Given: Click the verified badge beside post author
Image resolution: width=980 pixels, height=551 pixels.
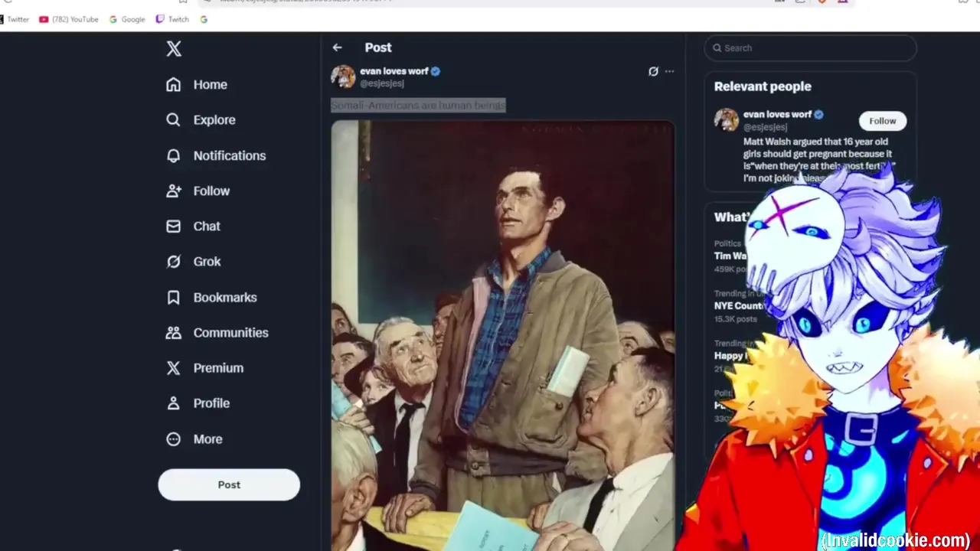Looking at the screenshot, I should tap(436, 71).
